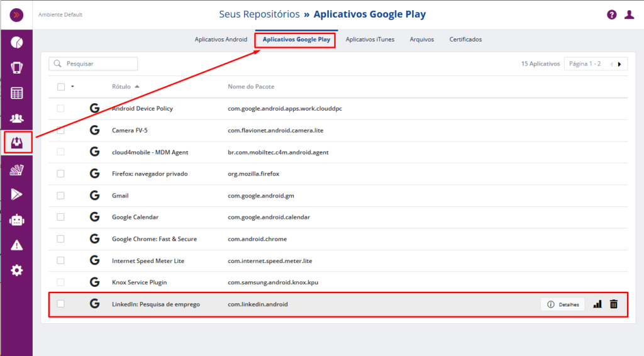644x356 pixels.
Task: Click the Google icon for Gmail row
Action: [x=94, y=196]
